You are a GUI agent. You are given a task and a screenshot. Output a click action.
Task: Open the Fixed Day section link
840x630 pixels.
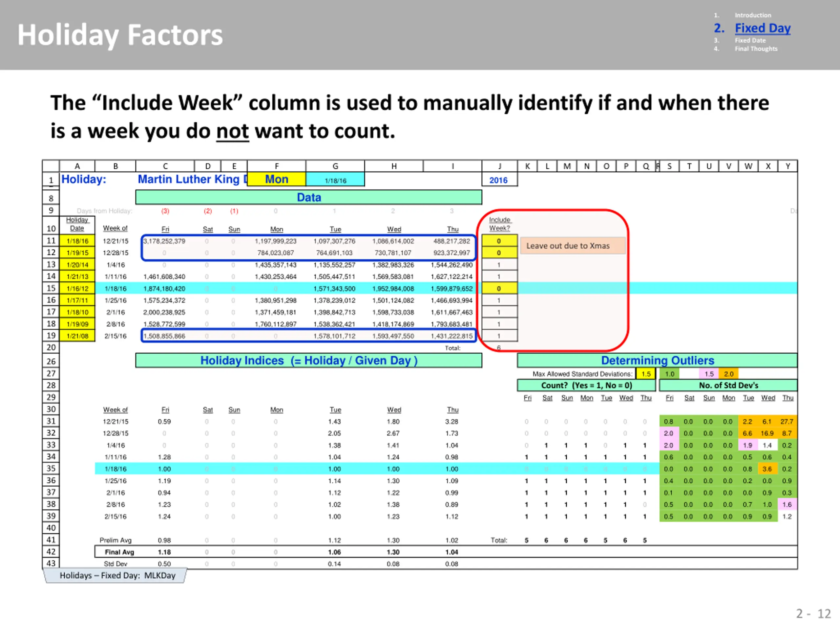[763, 28]
